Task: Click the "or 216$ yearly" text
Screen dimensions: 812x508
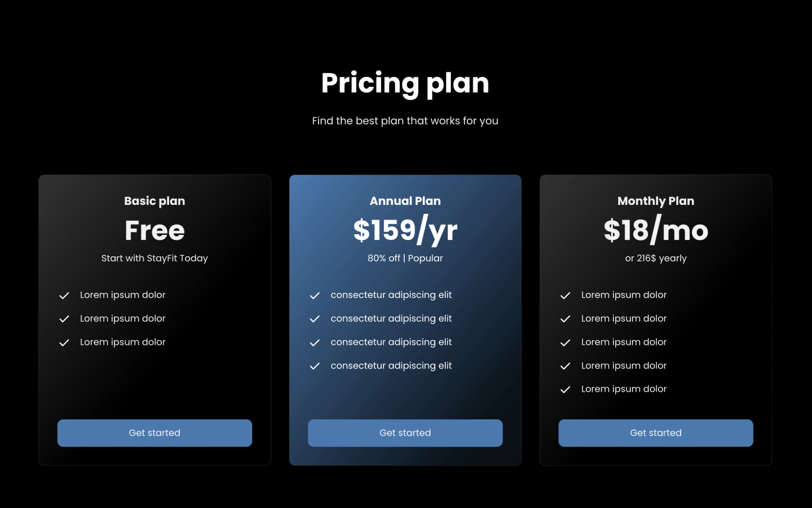Action: [655, 258]
